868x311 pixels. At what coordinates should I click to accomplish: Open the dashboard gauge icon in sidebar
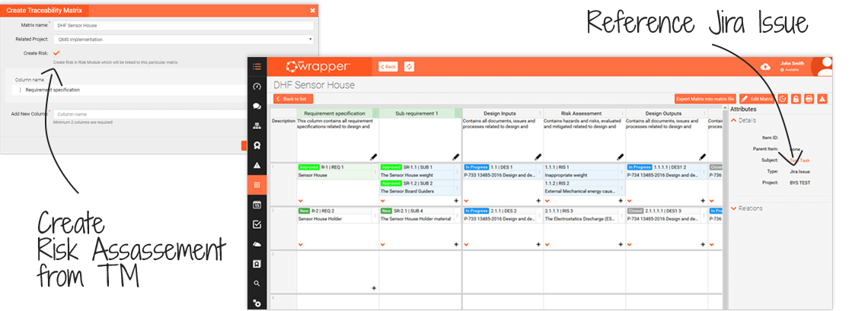257,87
